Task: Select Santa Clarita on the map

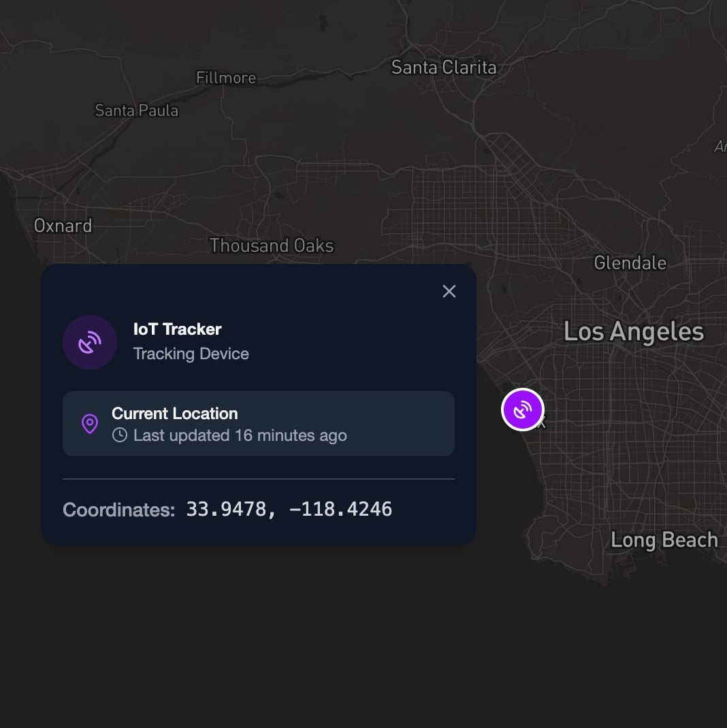Action: point(444,67)
